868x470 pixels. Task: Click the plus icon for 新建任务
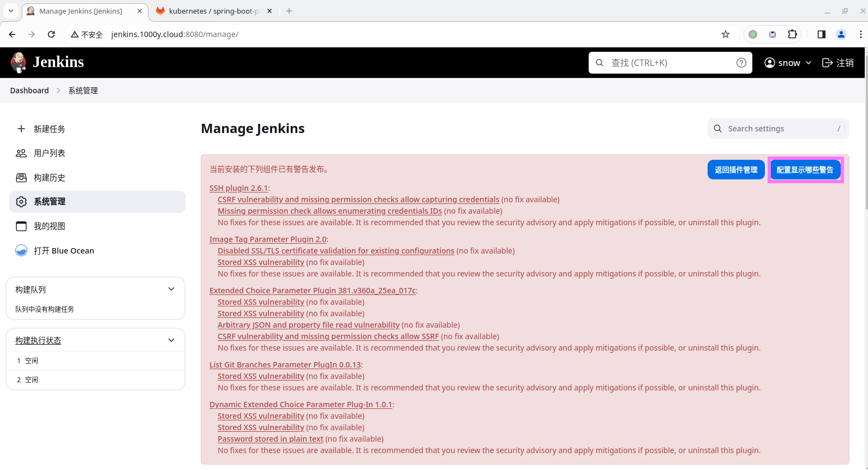coord(21,129)
